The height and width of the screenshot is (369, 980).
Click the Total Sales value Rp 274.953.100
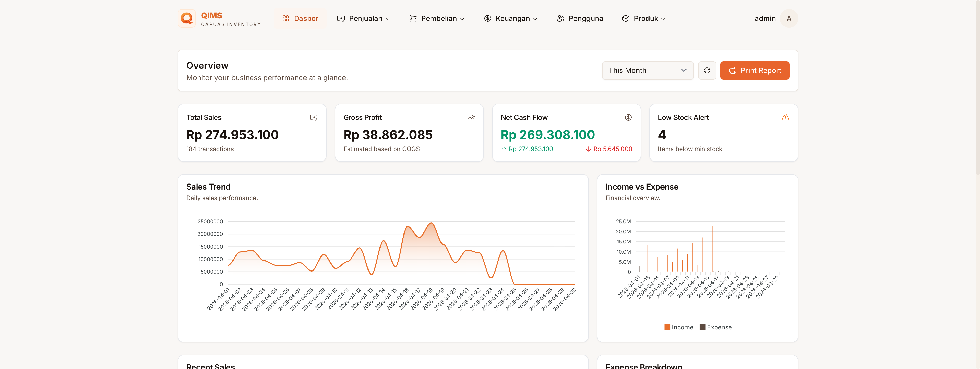pos(232,135)
